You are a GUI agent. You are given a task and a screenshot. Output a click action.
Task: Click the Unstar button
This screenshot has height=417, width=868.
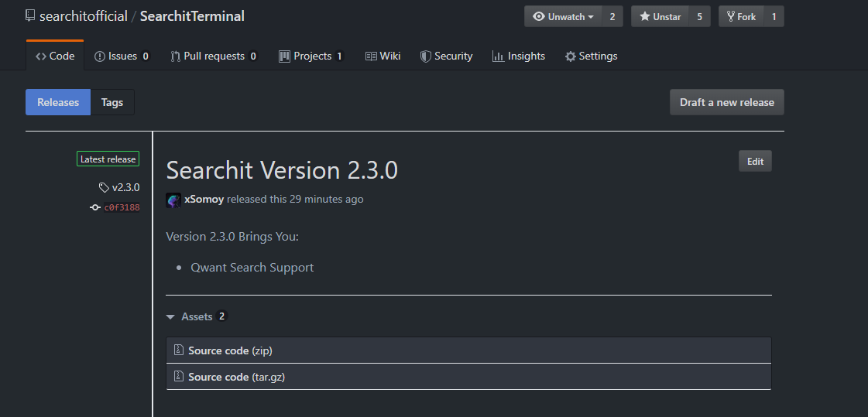pyautogui.click(x=660, y=16)
